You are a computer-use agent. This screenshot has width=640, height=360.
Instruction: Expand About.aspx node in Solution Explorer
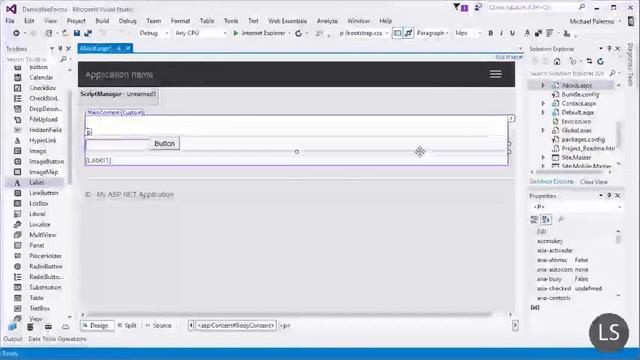click(543, 85)
